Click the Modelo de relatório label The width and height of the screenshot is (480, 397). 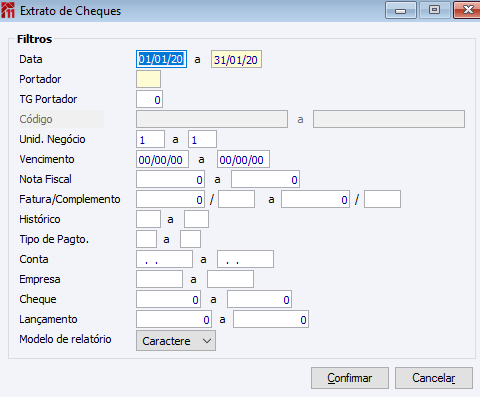pos(65,339)
